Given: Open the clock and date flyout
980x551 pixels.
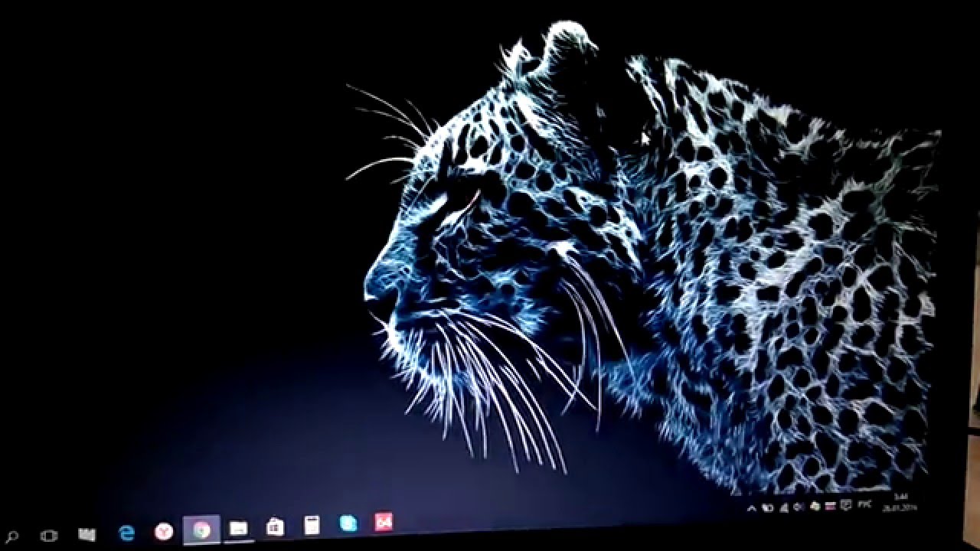Looking at the screenshot, I should (x=900, y=502).
